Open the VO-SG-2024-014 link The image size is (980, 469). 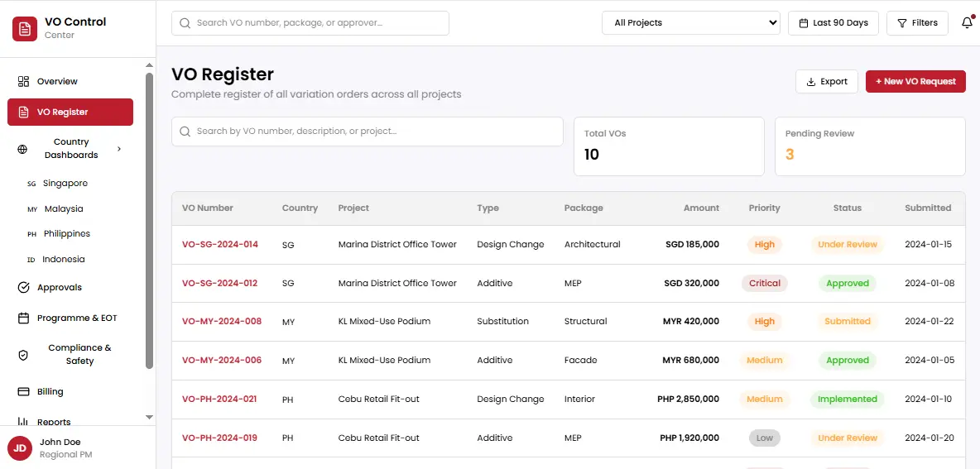point(220,245)
